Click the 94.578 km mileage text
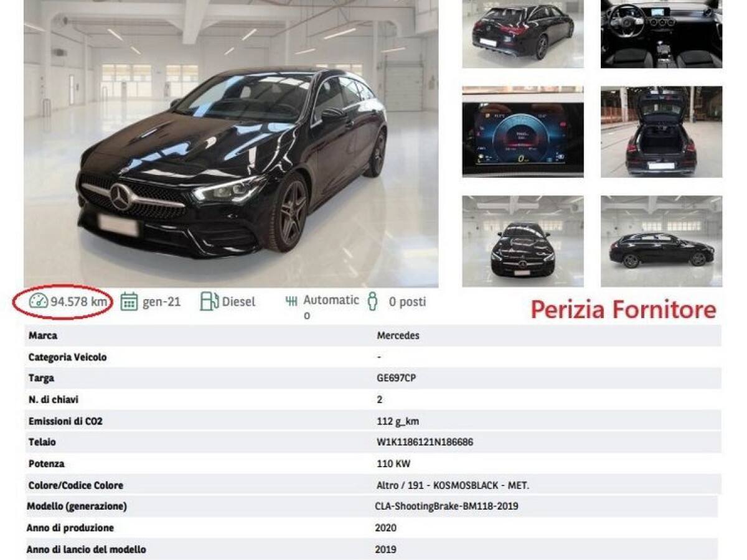Screen dimensions: 747x560 [x=78, y=302]
